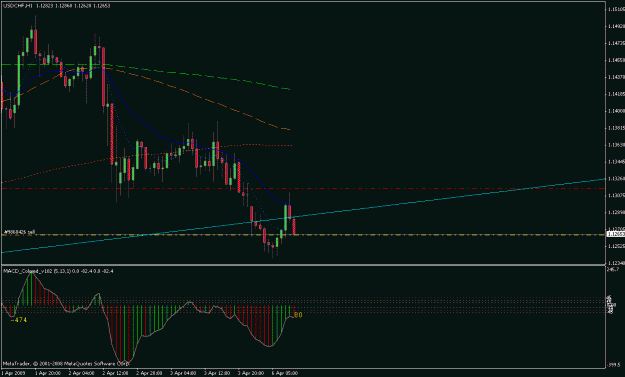Click the 3 Apr 12:00 time label

point(217,373)
